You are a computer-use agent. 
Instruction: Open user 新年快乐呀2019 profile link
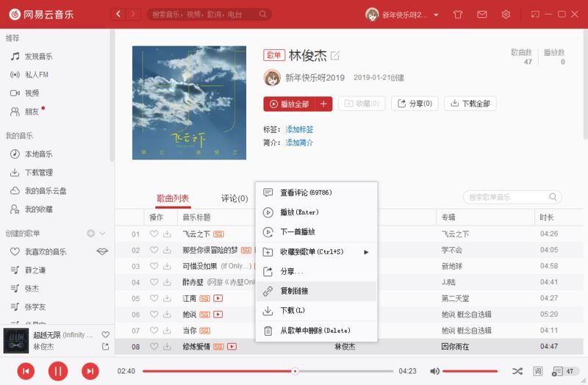(x=315, y=78)
